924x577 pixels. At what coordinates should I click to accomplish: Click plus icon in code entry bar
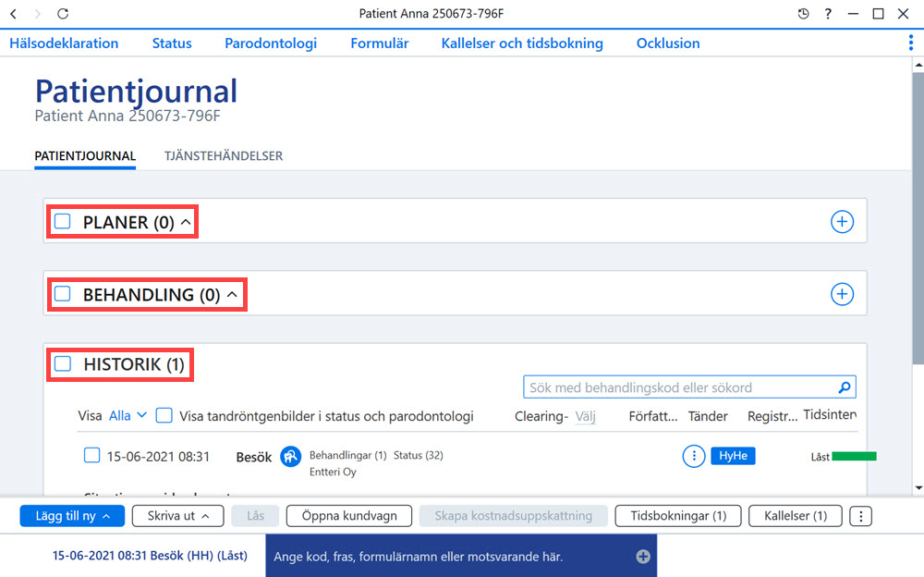[x=643, y=557]
